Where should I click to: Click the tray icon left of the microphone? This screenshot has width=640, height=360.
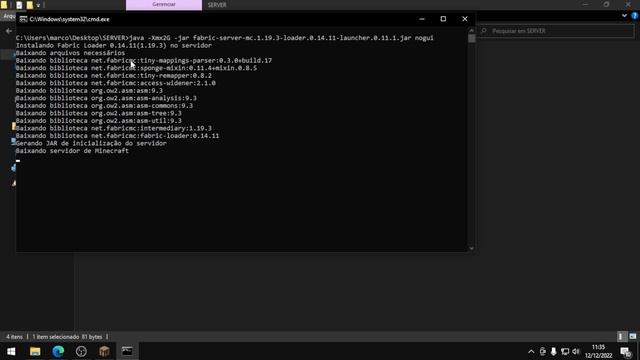click(542, 351)
